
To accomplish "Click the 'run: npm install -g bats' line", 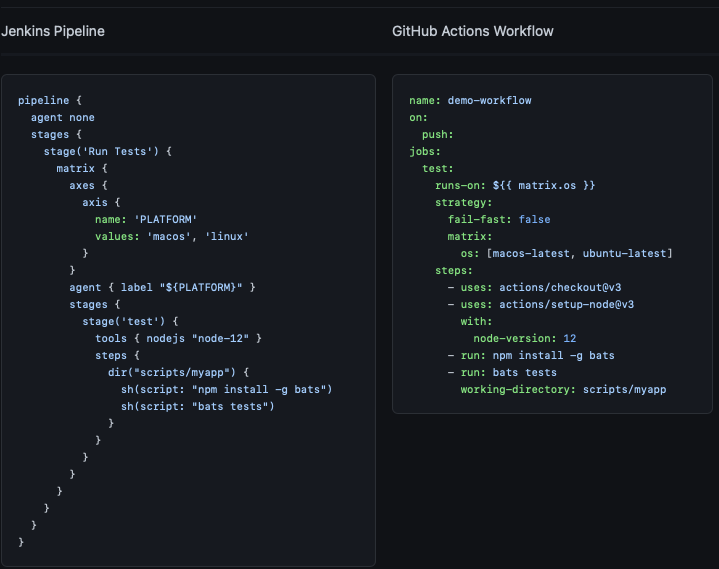I will 531,355.
